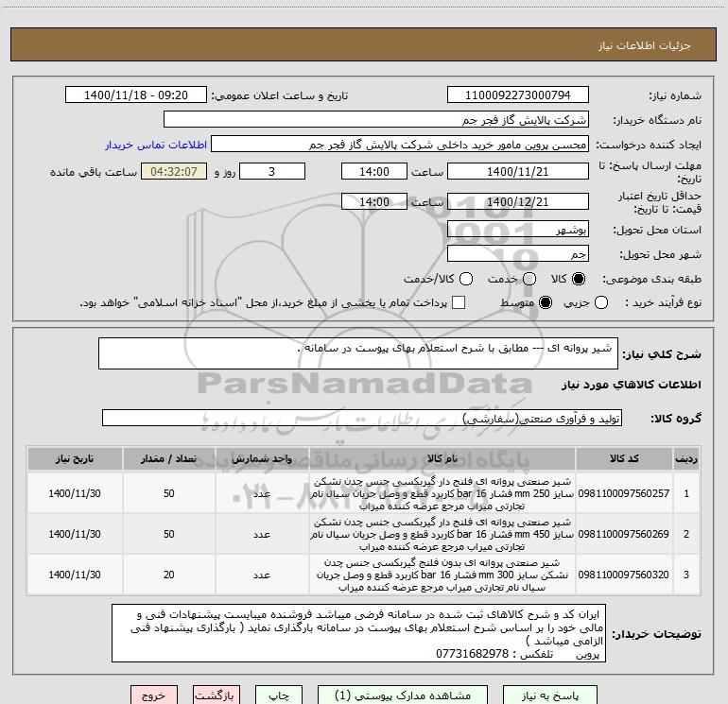Screen dimensions: 728x704
Task: Click quantity 20 in row 3
Action: pos(168,575)
